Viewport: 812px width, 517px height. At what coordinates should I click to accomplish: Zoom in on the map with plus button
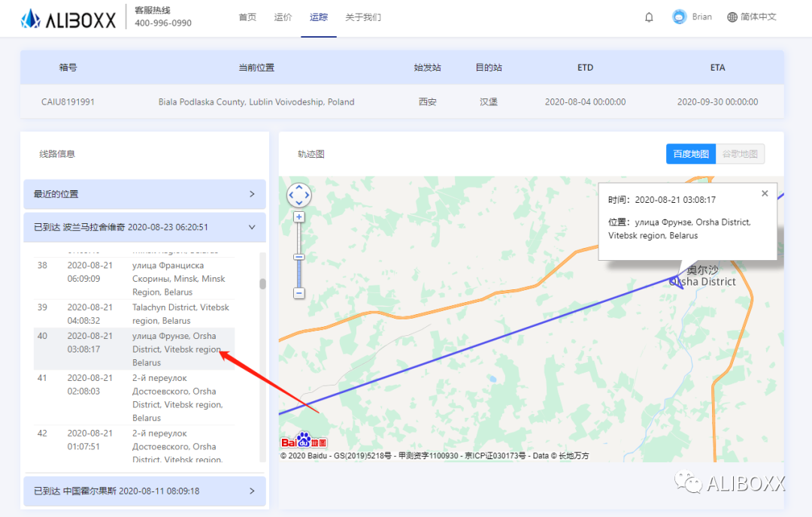coord(298,217)
